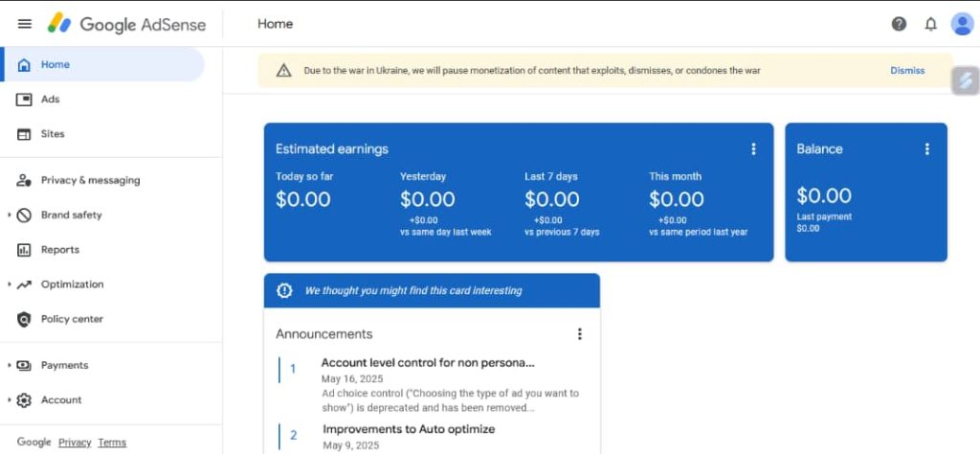The width and height of the screenshot is (980, 454).
Task: Open Balance card three-dot menu
Action: tap(926, 148)
